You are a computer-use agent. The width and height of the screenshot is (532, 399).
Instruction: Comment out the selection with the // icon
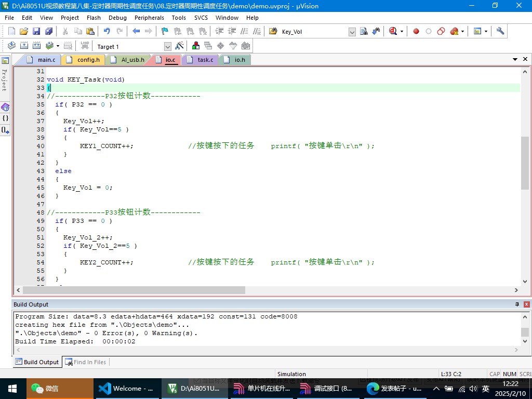click(x=244, y=32)
